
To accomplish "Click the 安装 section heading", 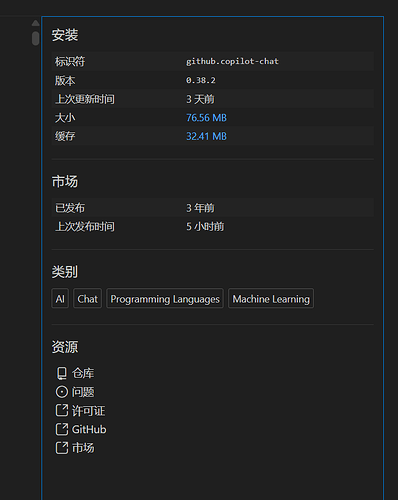I will click(65, 35).
